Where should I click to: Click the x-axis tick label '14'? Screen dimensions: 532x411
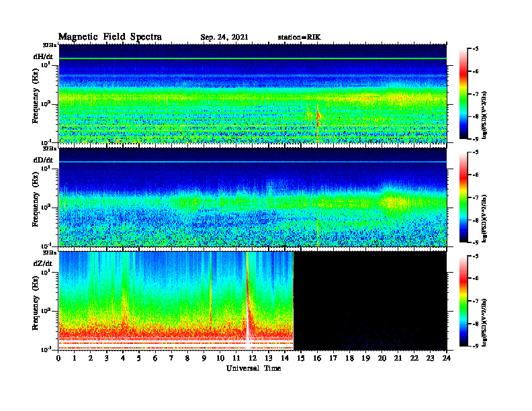(285, 358)
